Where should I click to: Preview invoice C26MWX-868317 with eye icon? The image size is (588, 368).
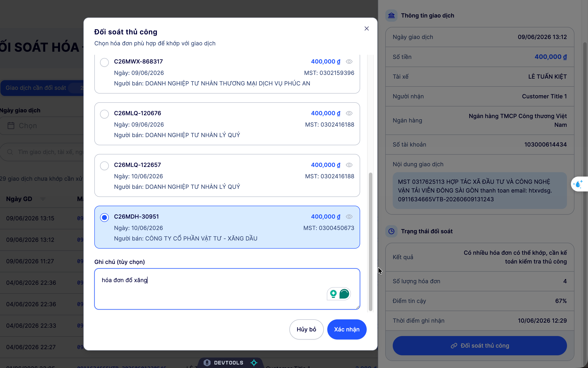point(349,62)
